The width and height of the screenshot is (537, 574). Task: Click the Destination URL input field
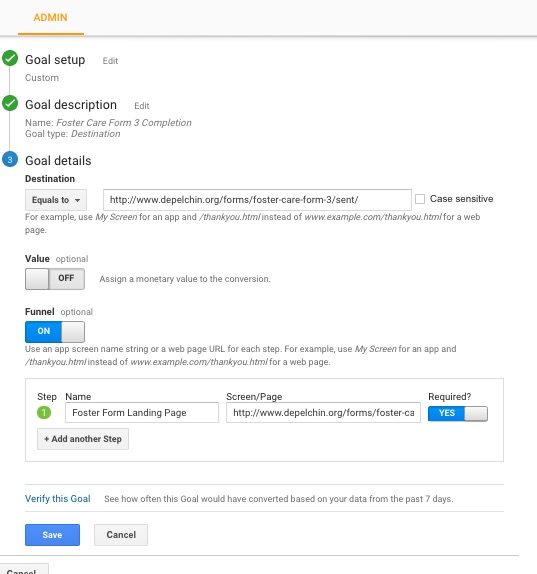(x=257, y=200)
